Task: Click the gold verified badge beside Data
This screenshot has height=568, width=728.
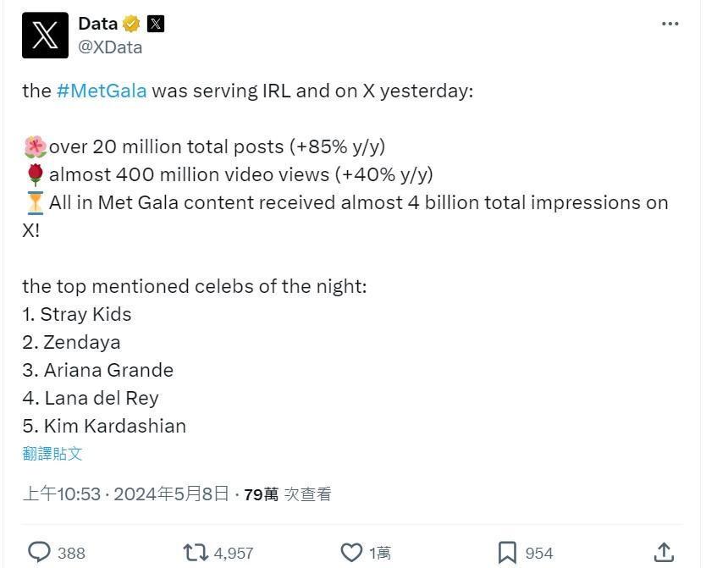Action: pyautogui.click(x=131, y=24)
